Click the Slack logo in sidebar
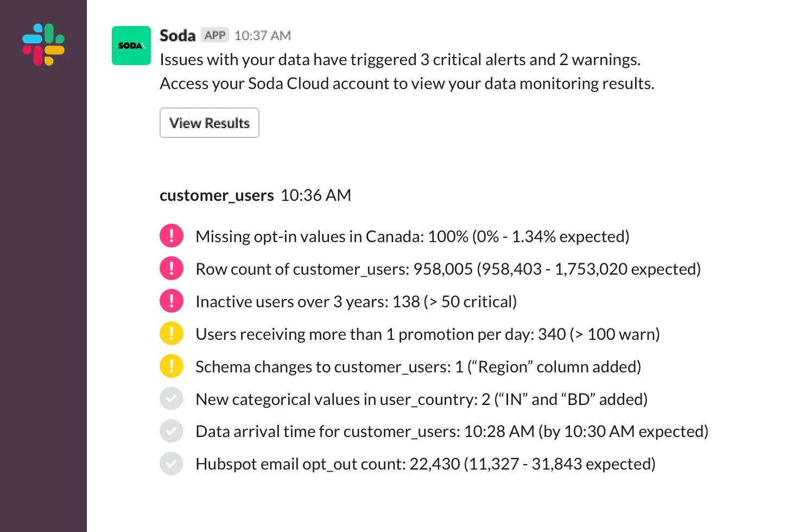This screenshot has width=786, height=532. point(43,45)
